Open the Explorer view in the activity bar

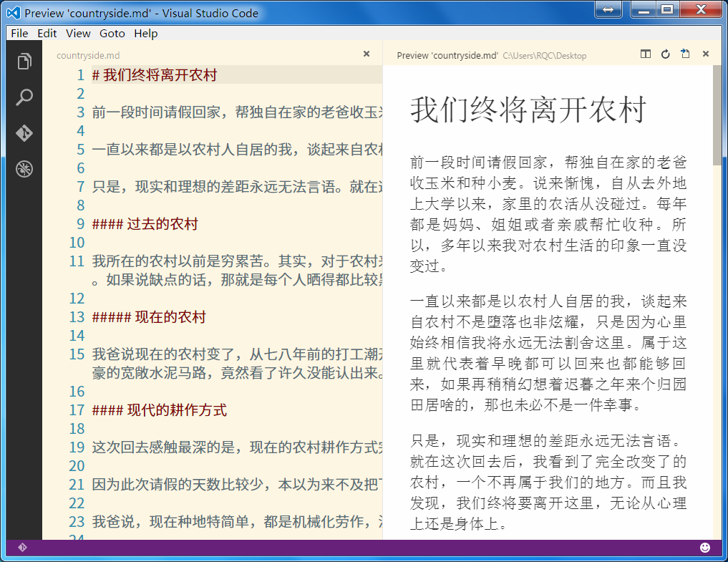tap(24, 62)
